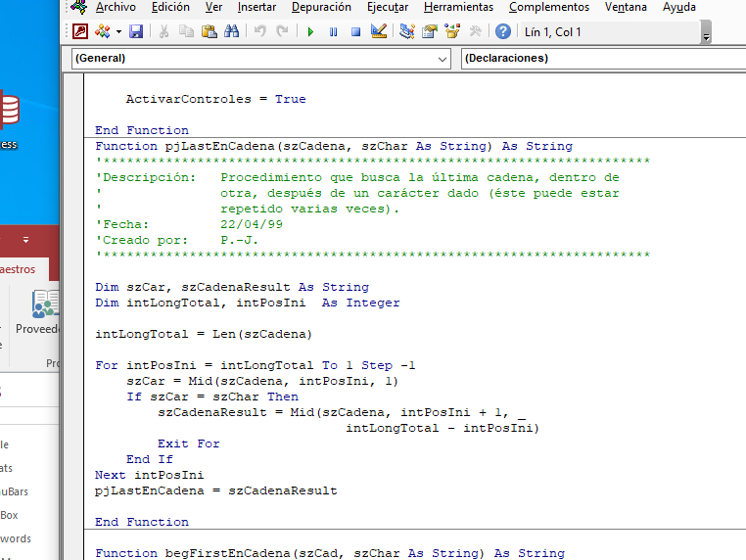Toggle Design Mode icon
Image resolution: width=746 pixels, height=560 pixels.
(x=379, y=32)
